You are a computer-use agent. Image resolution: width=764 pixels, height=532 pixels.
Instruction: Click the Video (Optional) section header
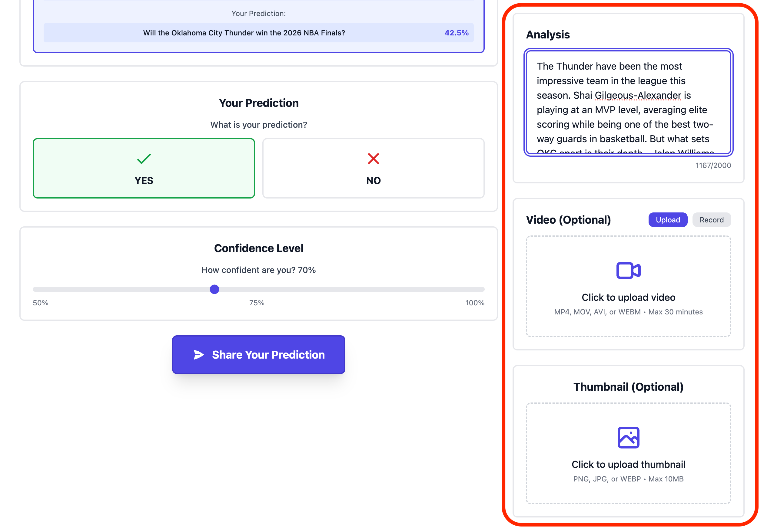568,219
